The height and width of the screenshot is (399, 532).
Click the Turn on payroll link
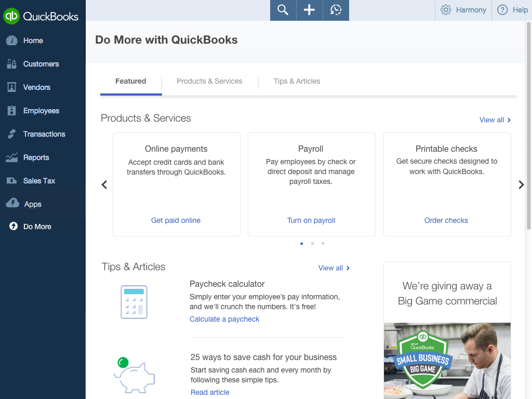pos(311,220)
